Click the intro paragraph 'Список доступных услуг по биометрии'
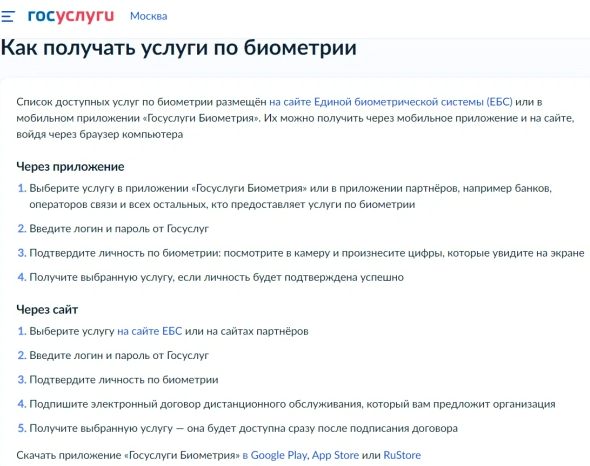Viewport: 590px width, 466px height. pyautogui.click(x=295, y=118)
